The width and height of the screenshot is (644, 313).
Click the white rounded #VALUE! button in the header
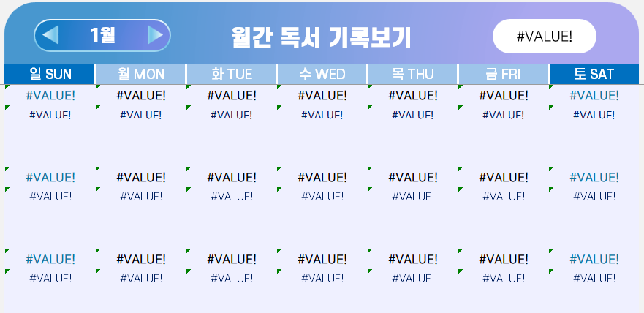click(545, 37)
